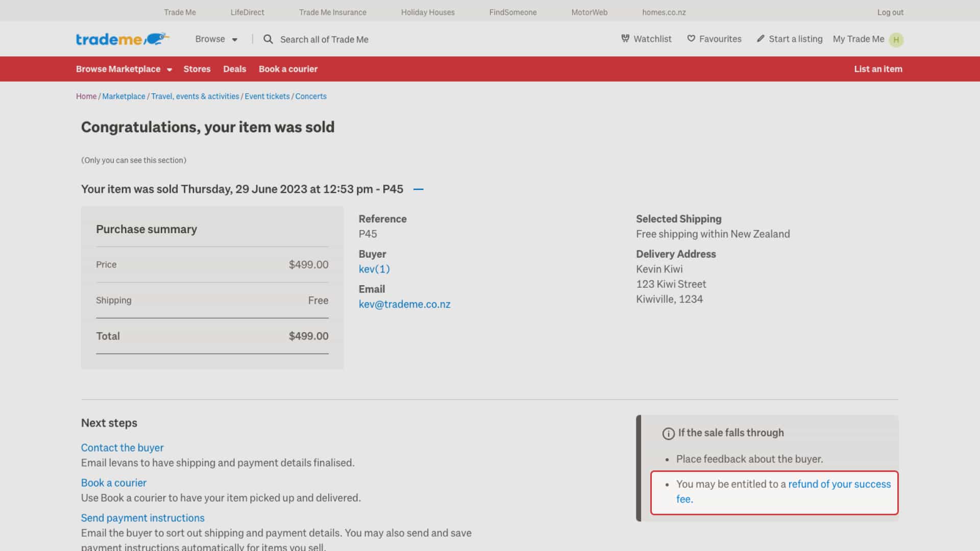Open the Browse dropdown in the header
The height and width of the screenshot is (551, 980).
tap(216, 39)
